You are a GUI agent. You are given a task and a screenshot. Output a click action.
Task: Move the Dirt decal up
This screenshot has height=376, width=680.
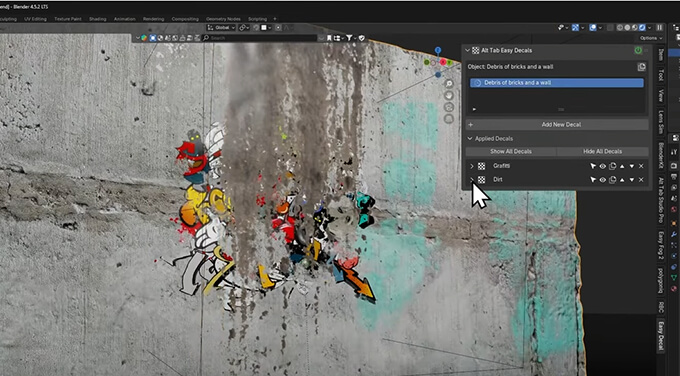pos(622,180)
